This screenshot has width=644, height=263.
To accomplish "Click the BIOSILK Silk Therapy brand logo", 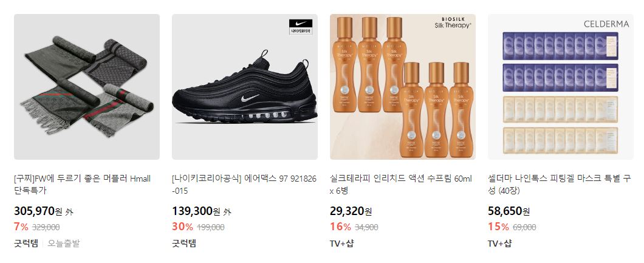I will tap(453, 22).
